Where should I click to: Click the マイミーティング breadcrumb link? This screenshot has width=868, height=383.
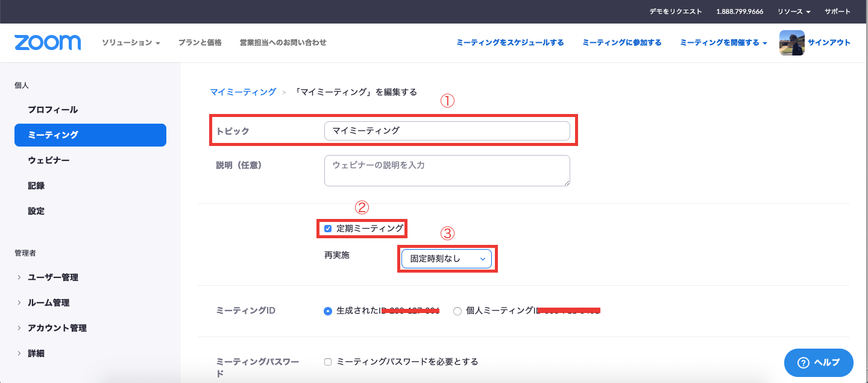[243, 92]
